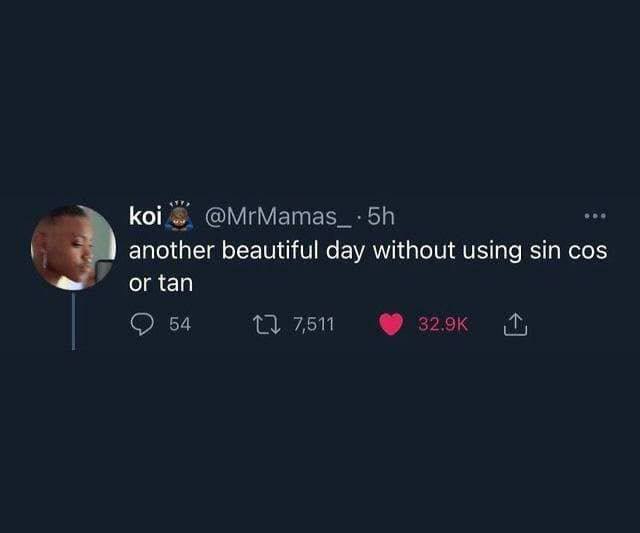Open the 5h timestamp permalink
Screen dimensions: 640x533
[x=381, y=216]
